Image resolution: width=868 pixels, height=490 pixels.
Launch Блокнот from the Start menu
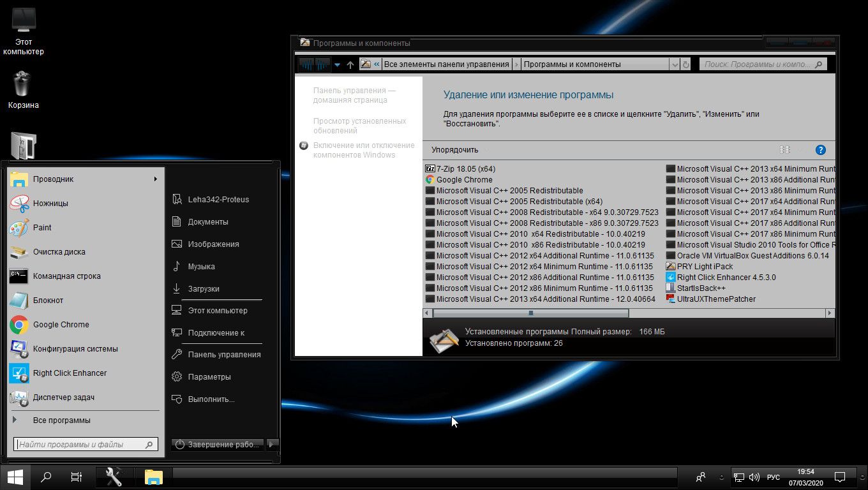coord(86,301)
